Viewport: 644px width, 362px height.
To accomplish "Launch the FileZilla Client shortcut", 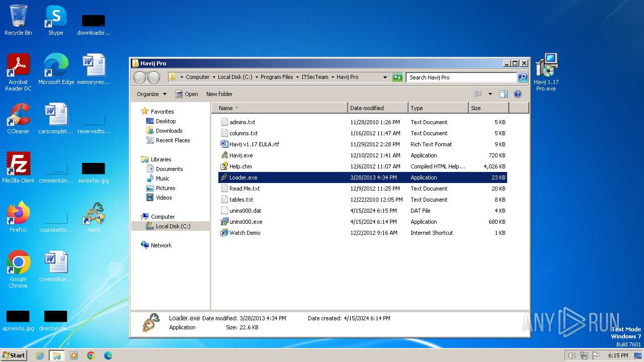I will tap(18, 168).
